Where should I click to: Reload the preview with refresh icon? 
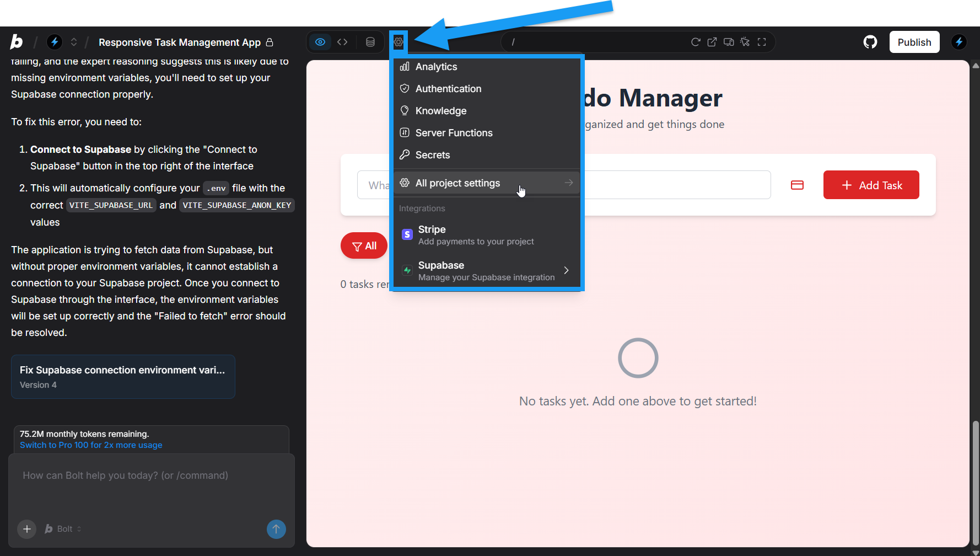(696, 42)
